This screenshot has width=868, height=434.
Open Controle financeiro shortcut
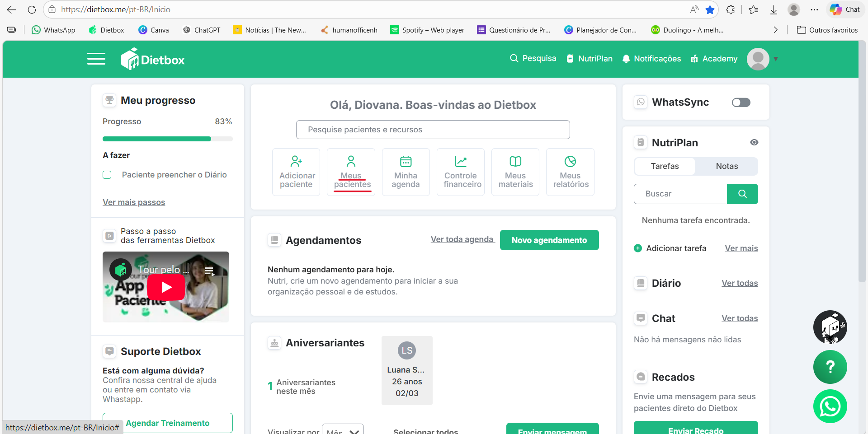(461, 172)
